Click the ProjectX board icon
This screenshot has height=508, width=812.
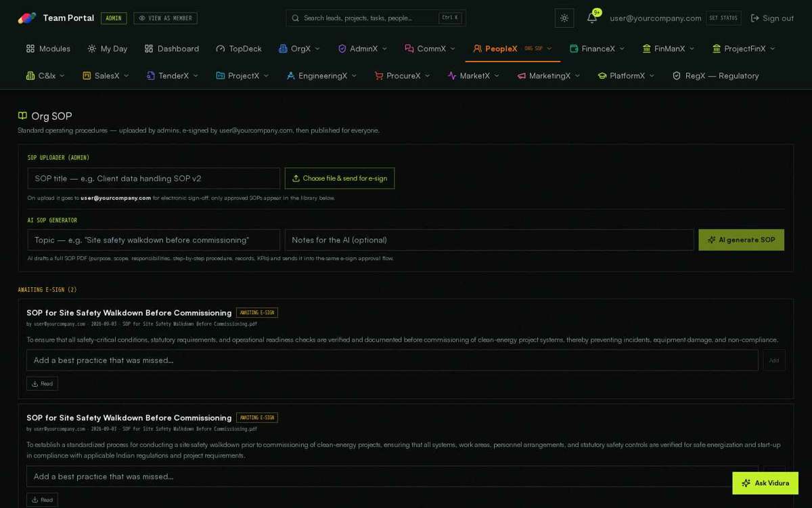(x=220, y=76)
